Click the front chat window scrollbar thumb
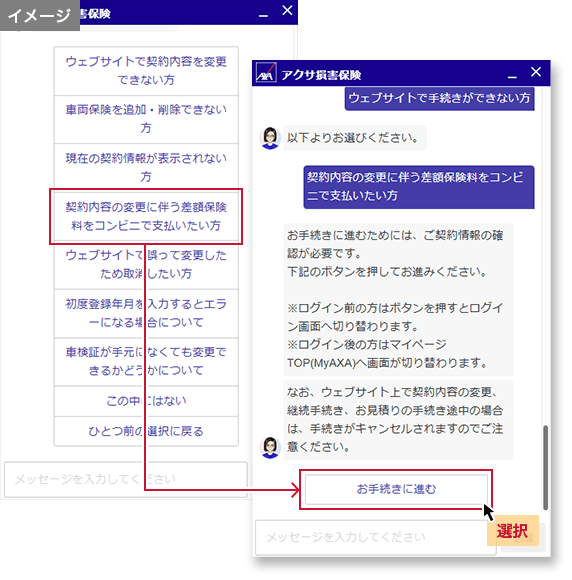Image resolution: width=572 pixels, height=580 pixels. (x=545, y=468)
